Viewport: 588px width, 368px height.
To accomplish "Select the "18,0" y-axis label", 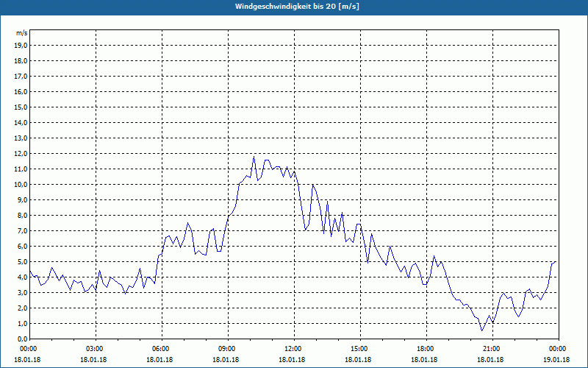I will click(21, 61).
